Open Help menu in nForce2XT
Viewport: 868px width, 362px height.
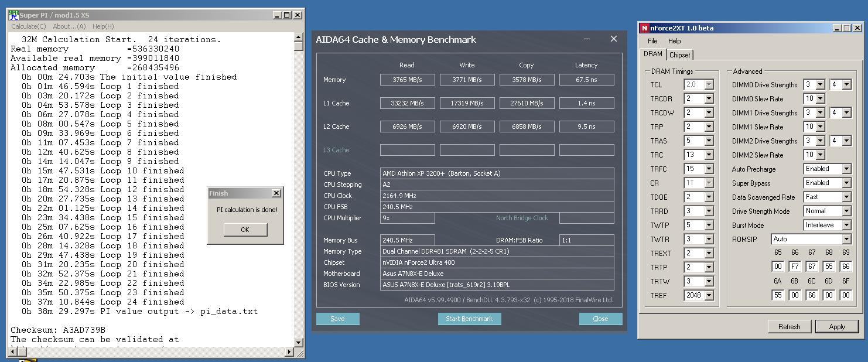click(x=675, y=41)
